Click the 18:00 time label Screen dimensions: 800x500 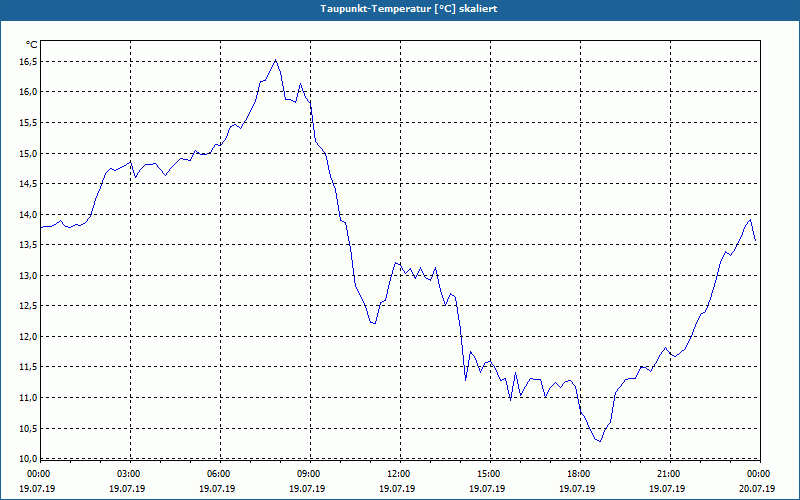tap(580, 474)
